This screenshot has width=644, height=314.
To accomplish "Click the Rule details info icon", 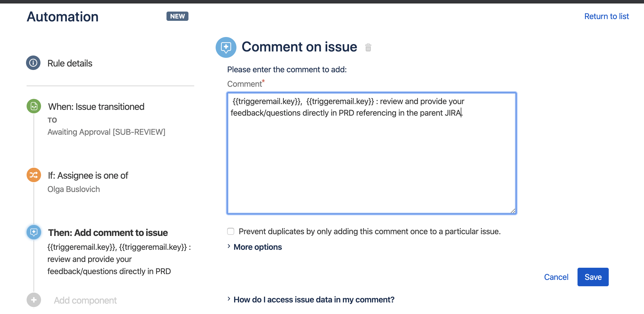I will tap(33, 62).
